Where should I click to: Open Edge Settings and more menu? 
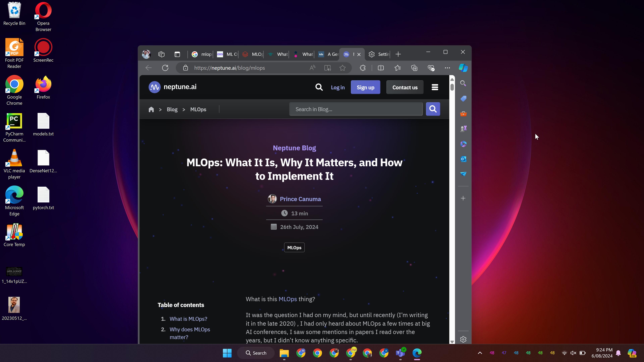(x=447, y=68)
